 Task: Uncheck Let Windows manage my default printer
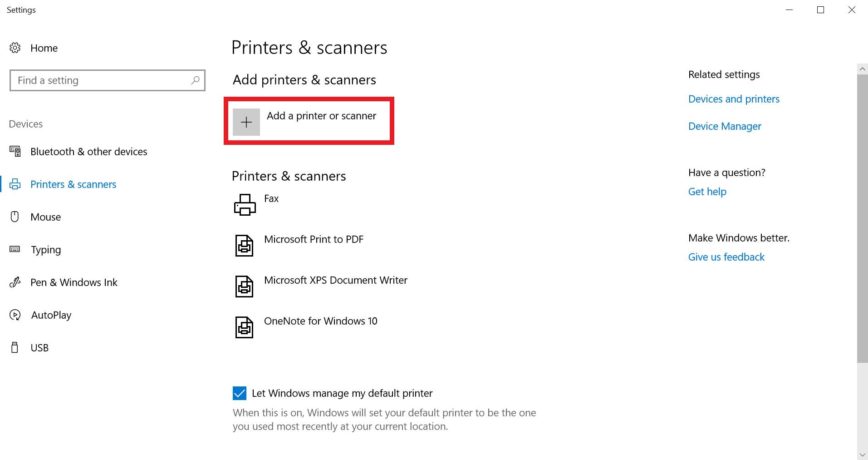[240, 393]
